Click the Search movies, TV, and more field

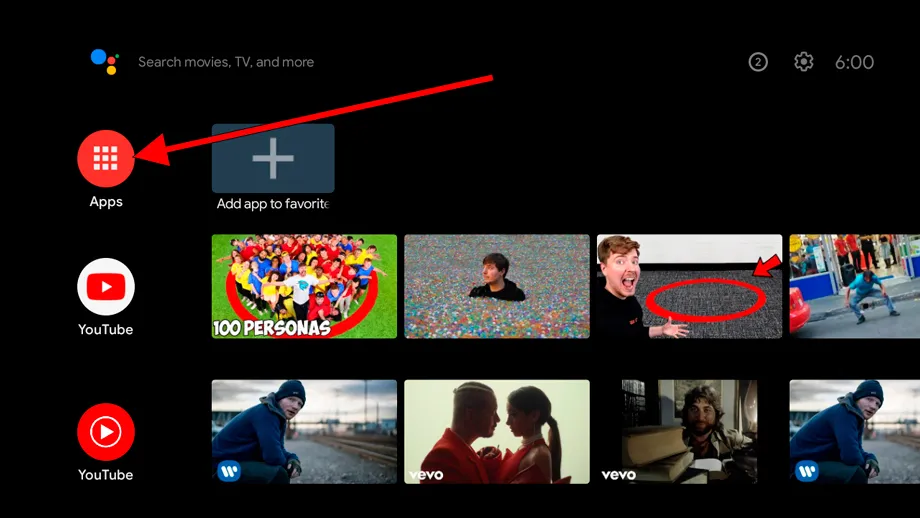coord(226,62)
